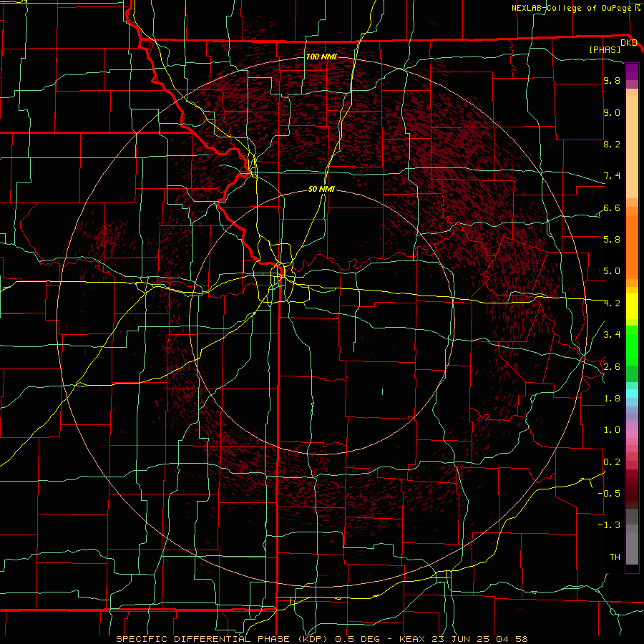Click the 5.8 legend value

(x=612, y=240)
